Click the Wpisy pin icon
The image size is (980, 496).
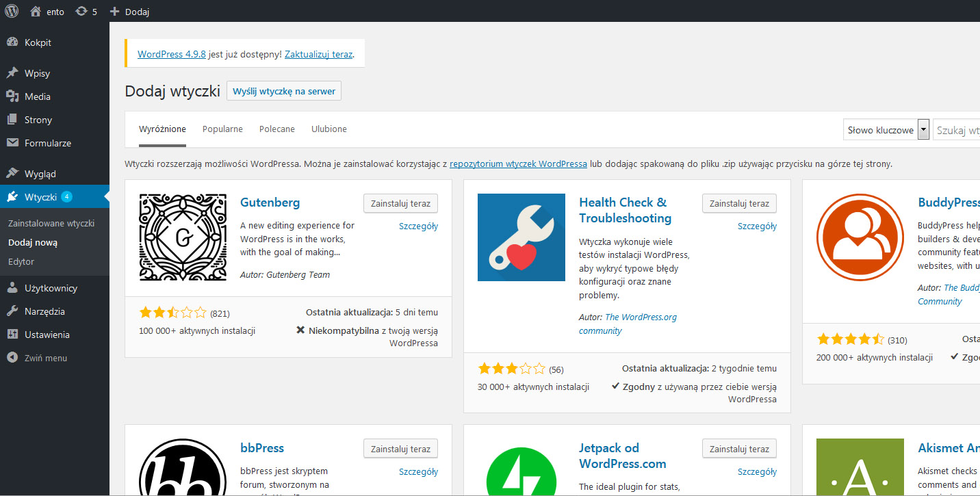[x=12, y=73]
